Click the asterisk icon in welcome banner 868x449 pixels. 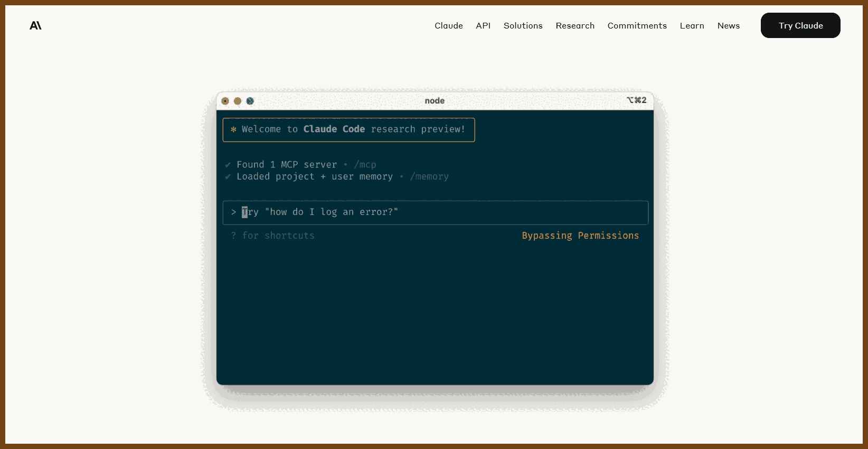click(x=233, y=129)
